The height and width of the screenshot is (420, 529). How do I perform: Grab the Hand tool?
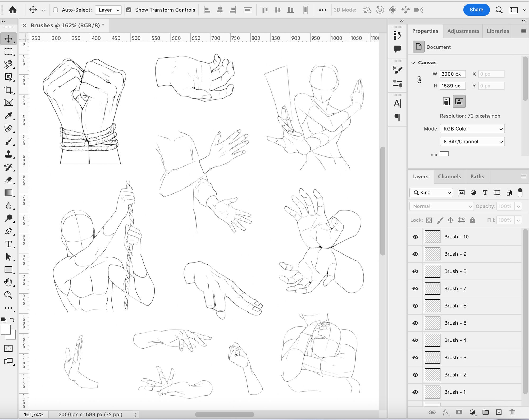tap(9, 282)
